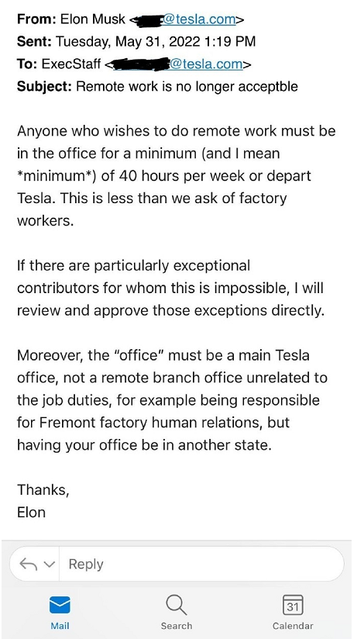Tap the ExecStaff recipient name
Screen dimensions: 364x639
click(70, 64)
